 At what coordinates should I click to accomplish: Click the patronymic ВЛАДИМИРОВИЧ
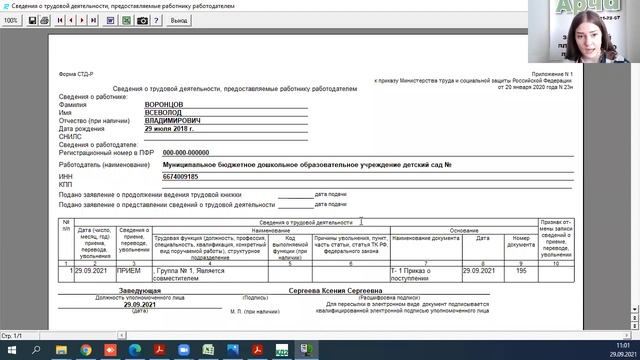(x=172, y=120)
